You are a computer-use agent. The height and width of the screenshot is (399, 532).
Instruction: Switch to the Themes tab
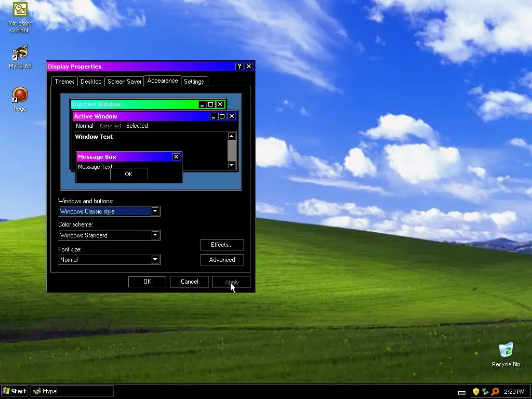[x=64, y=82]
